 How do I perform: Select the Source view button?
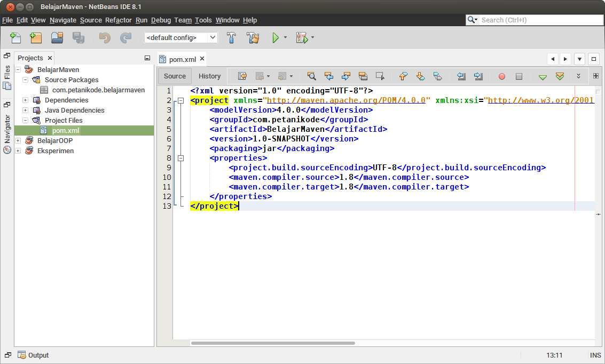tap(175, 76)
